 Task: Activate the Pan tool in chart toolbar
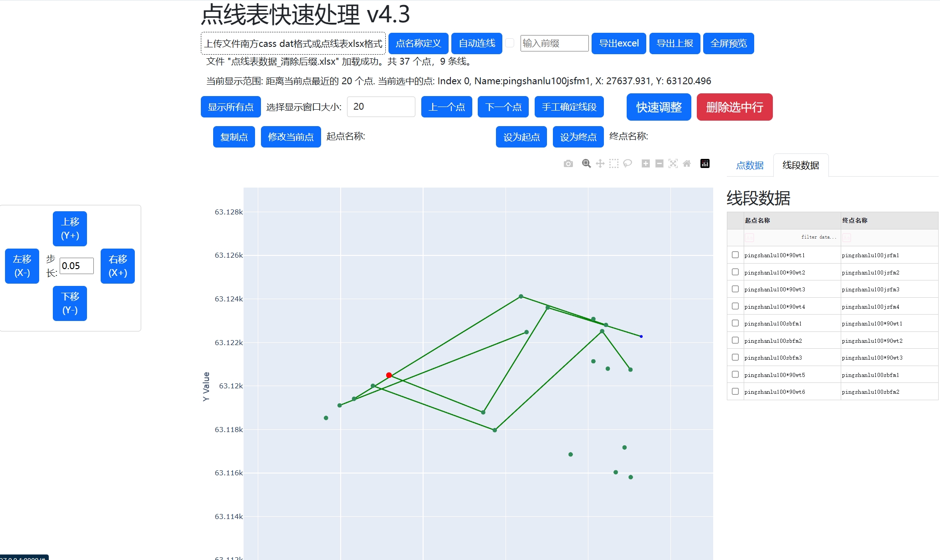(x=600, y=164)
